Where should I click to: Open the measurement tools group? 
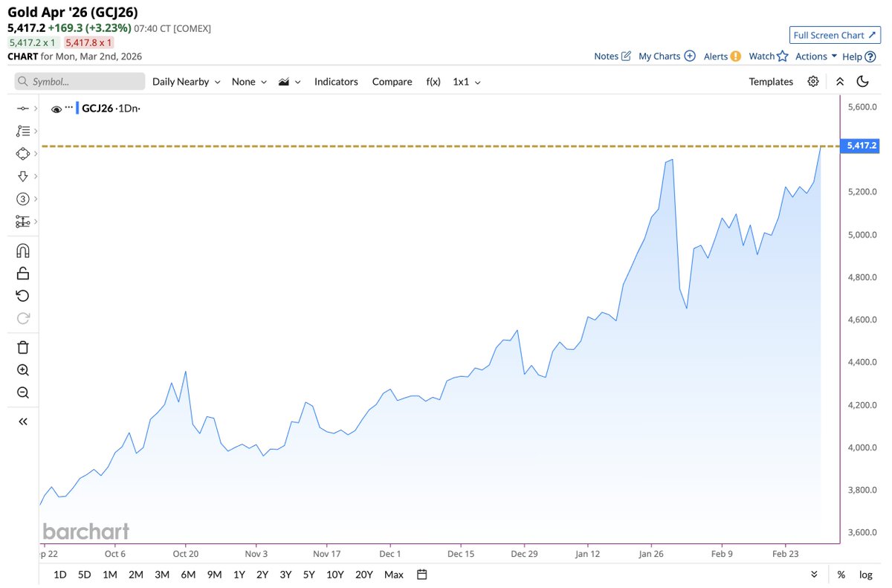[22, 222]
